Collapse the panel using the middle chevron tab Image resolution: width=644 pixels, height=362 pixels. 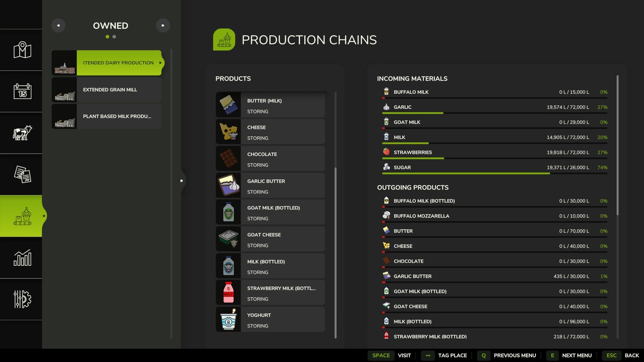pyautogui.click(x=182, y=181)
